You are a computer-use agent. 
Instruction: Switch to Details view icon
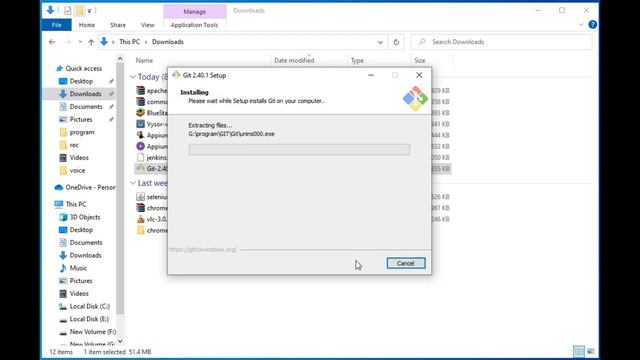[579, 351]
